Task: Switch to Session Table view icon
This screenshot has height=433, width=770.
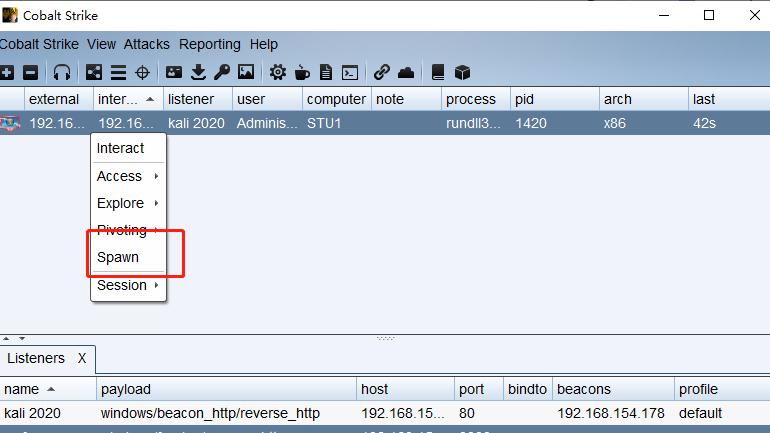Action: pos(118,73)
